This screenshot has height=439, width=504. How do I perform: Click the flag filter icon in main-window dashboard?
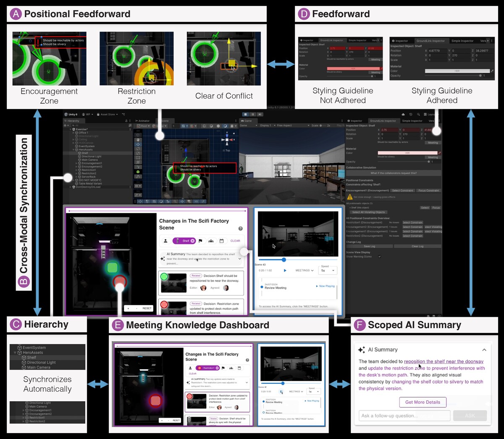click(200, 241)
